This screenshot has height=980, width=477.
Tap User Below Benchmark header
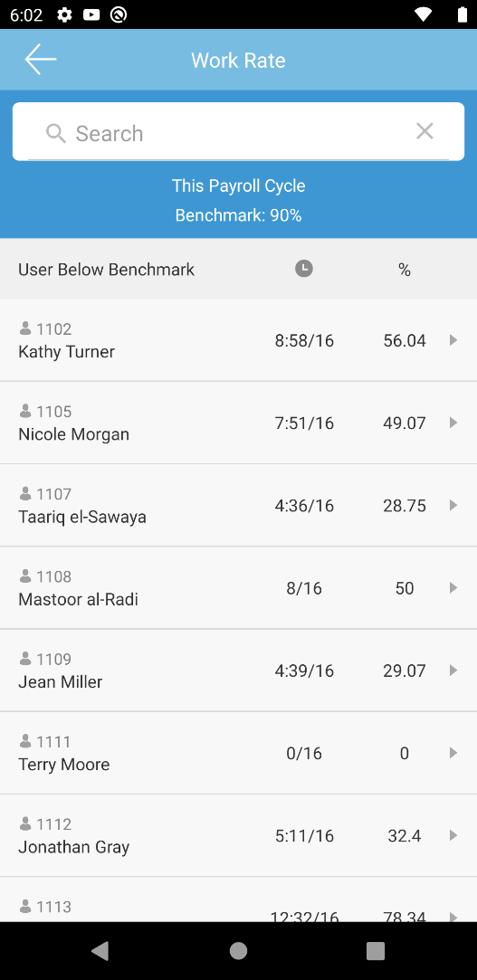[x=106, y=270]
